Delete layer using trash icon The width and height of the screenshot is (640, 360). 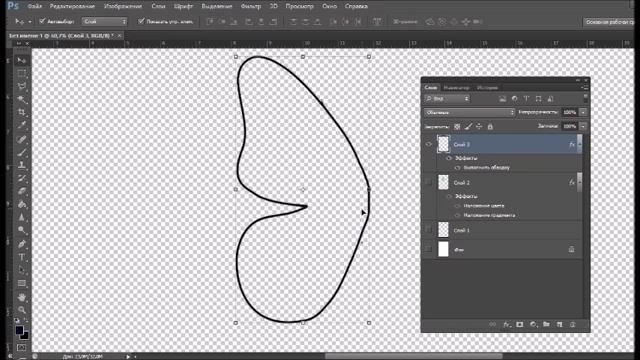point(573,324)
